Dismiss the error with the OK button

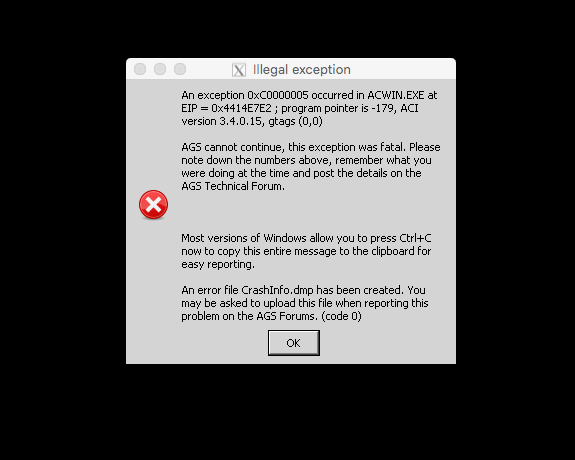[x=294, y=343]
